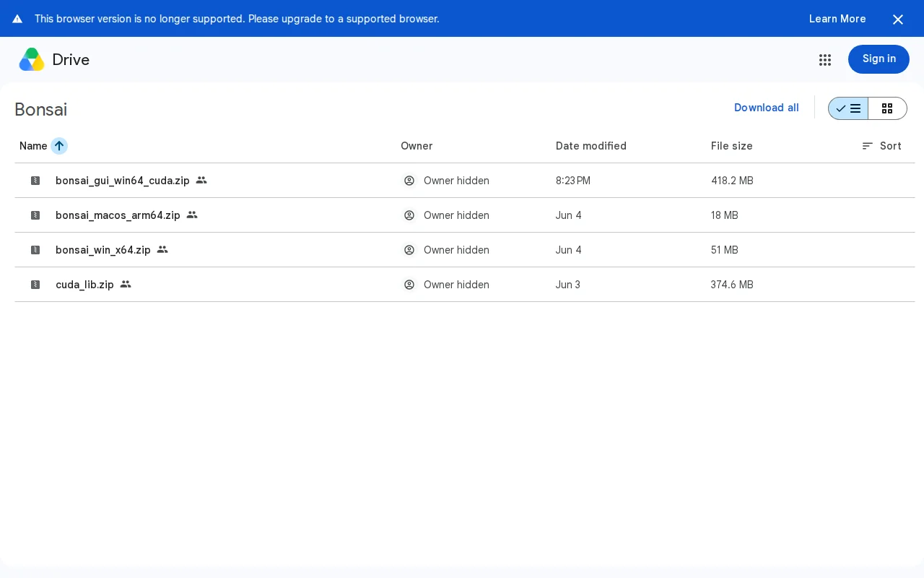Click zip file icon for bonsai_win_x64.zip
The height and width of the screenshot is (578, 924).
(x=35, y=250)
